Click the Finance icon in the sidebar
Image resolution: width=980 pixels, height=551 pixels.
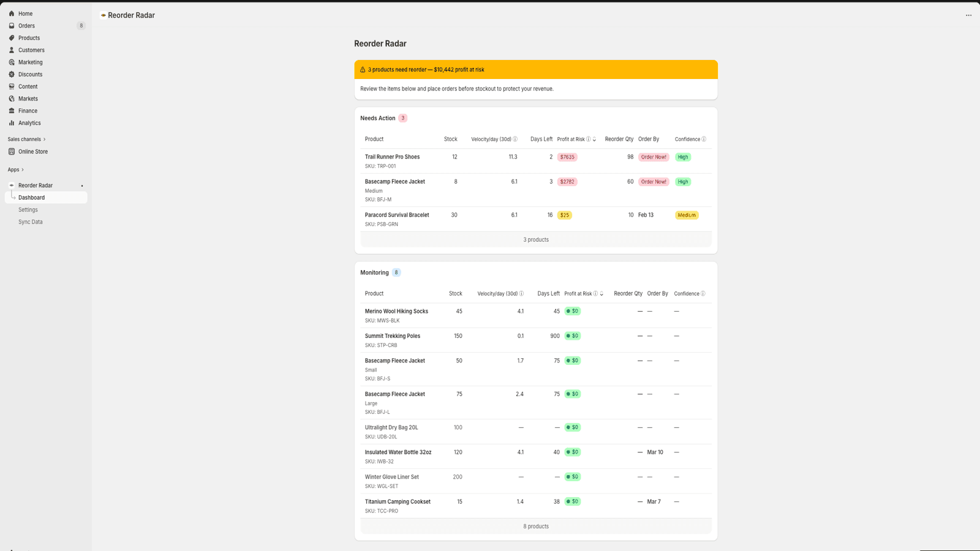coord(12,111)
